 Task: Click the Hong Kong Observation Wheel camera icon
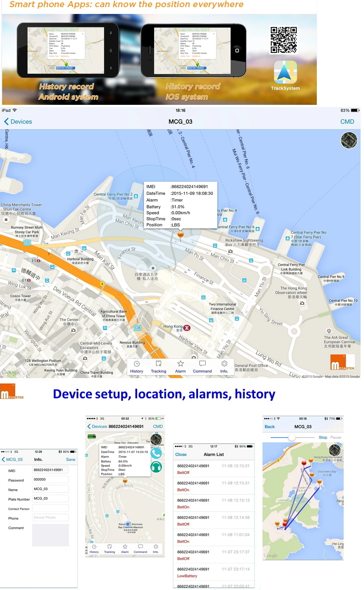pos(302,303)
